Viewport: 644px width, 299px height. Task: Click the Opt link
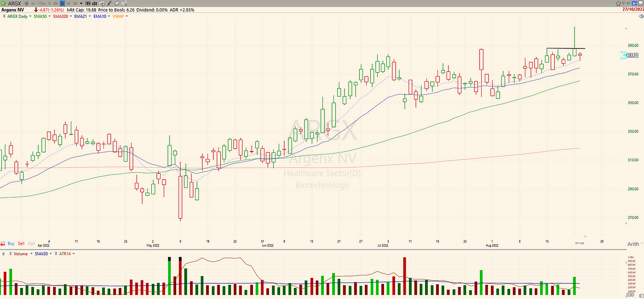[31, 243]
